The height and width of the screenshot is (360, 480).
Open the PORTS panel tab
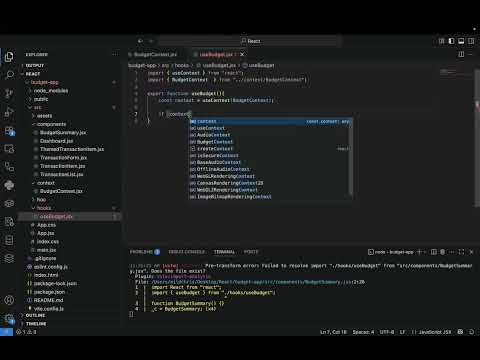point(251,252)
